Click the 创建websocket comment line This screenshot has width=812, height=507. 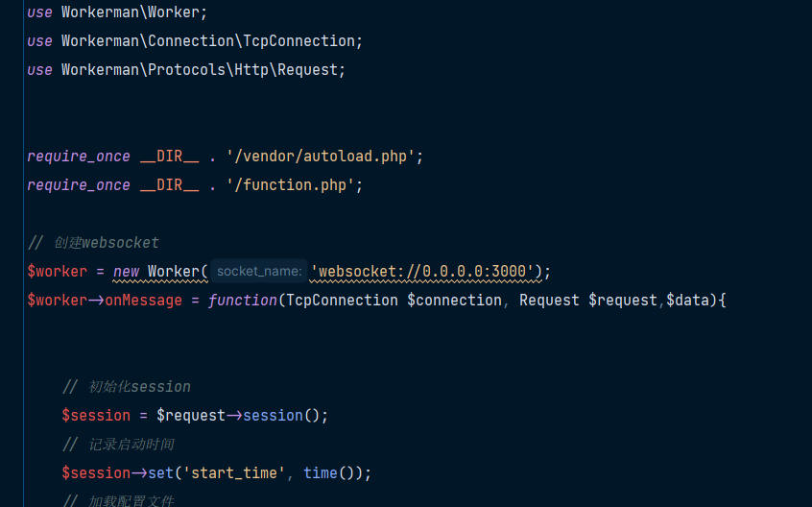(x=93, y=243)
